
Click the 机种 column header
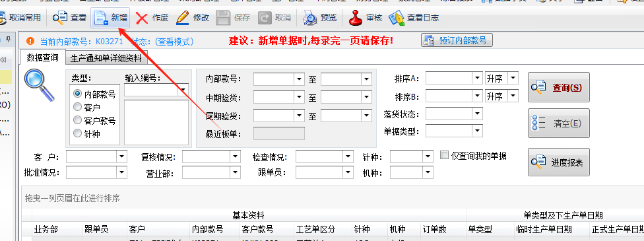404,229
